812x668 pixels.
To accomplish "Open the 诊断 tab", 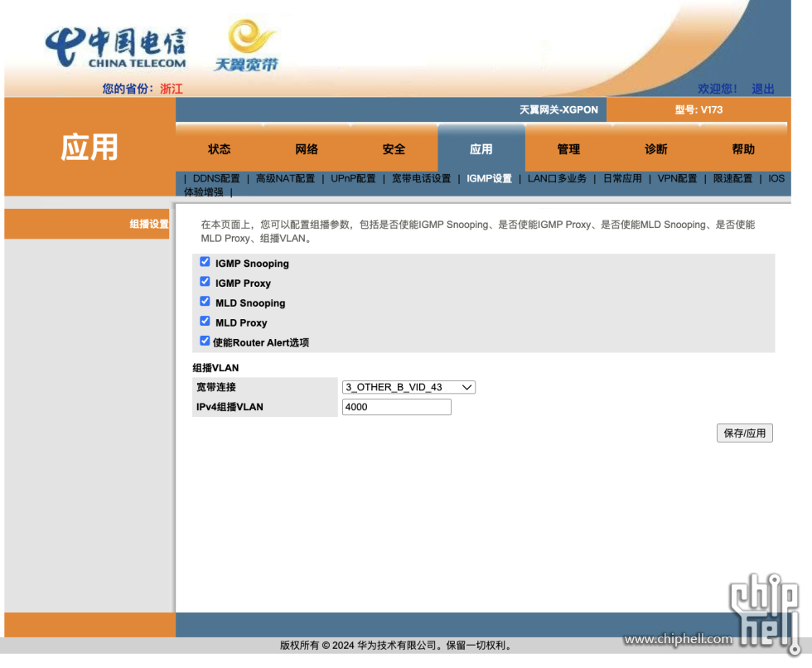I will point(656,149).
